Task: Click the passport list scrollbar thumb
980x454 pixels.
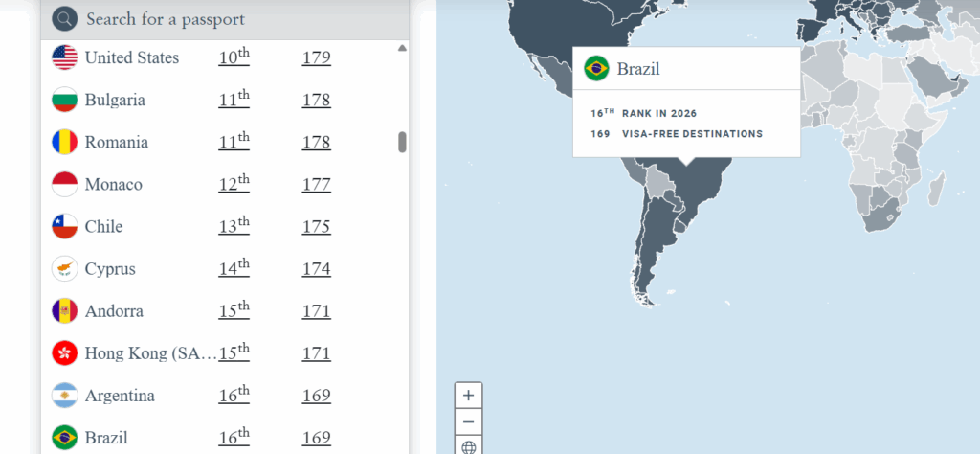Action: [403, 142]
